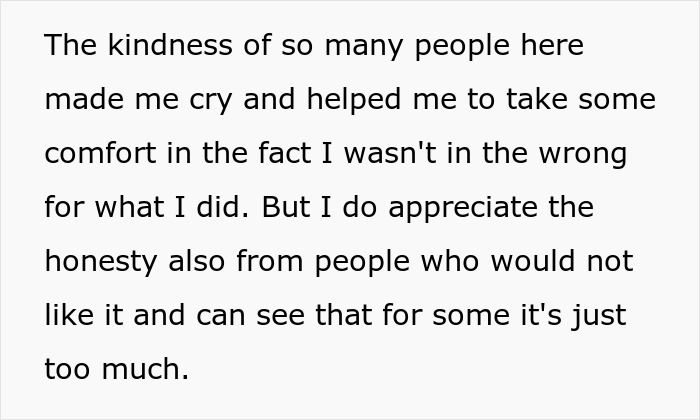700x420 pixels.
Task: Click the word "wasn't" in the paragraph
Action: coord(421,154)
